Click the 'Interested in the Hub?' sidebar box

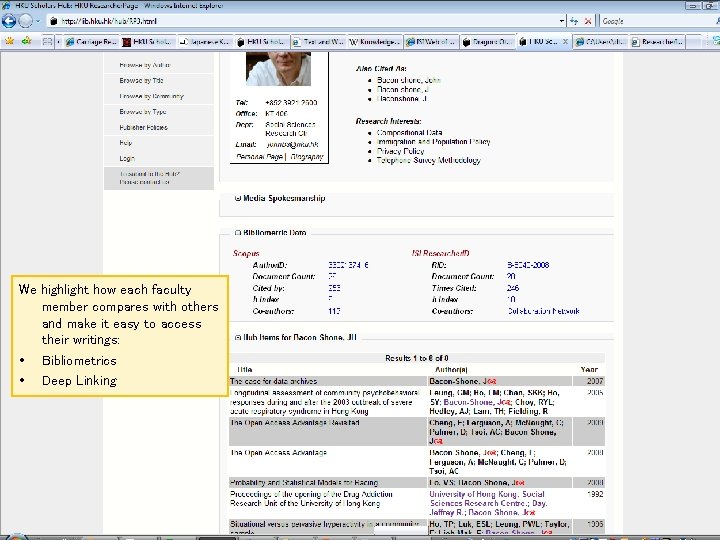[159, 178]
